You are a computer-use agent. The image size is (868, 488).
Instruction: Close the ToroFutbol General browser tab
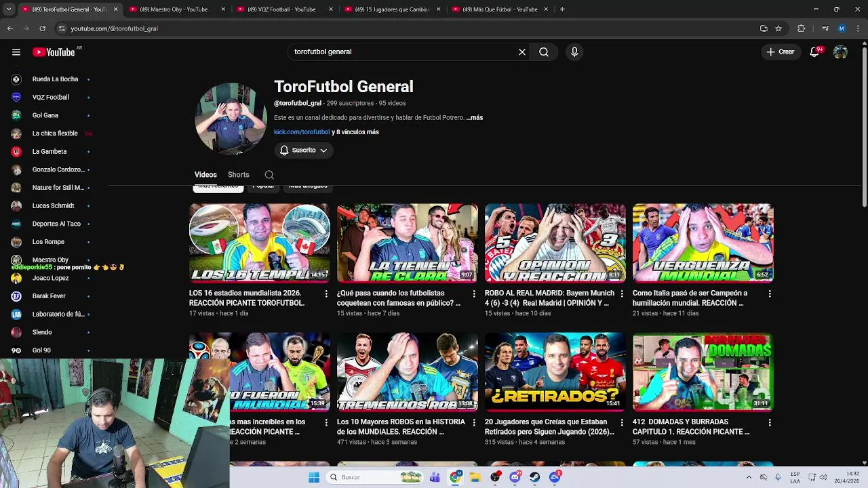pos(115,9)
